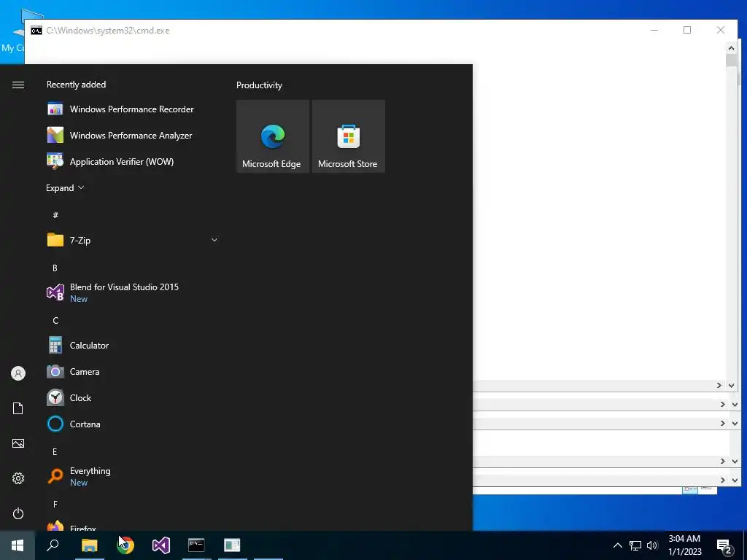Open the Microsoft Store tile
The image size is (747, 560).
coord(348,136)
